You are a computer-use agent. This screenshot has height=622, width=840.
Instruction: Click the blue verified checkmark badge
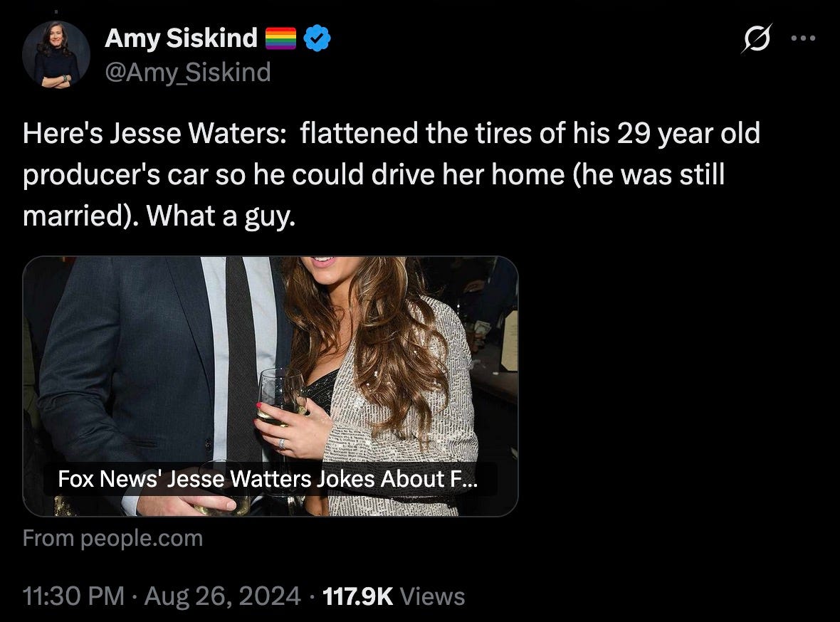tap(317, 38)
